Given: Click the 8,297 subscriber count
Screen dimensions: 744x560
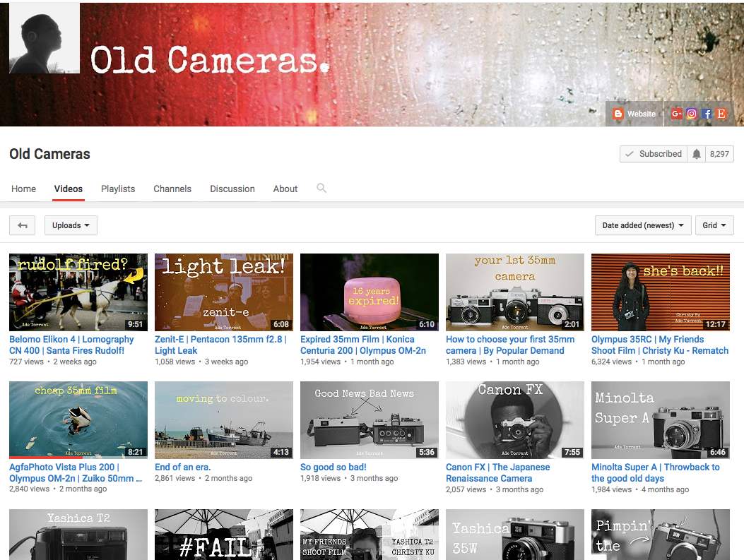Looking at the screenshot, I should [x=719, y=154].
